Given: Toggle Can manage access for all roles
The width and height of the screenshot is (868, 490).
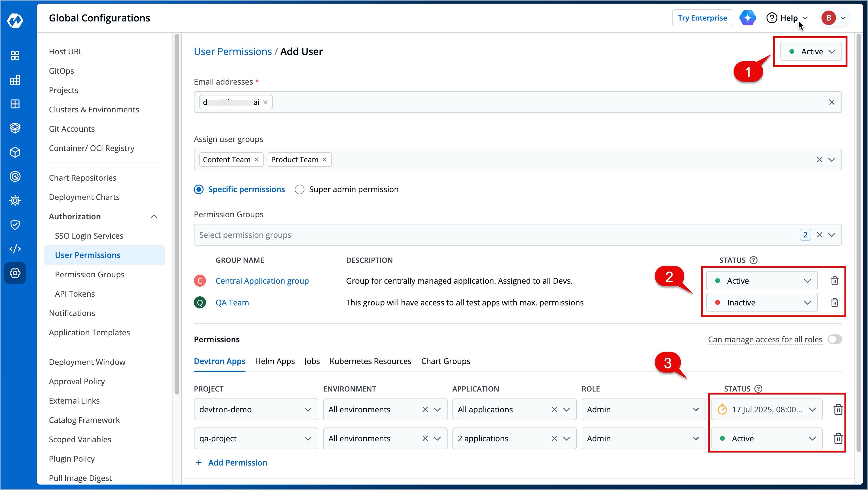Looking at the screenshot, I should click(834, 339).
